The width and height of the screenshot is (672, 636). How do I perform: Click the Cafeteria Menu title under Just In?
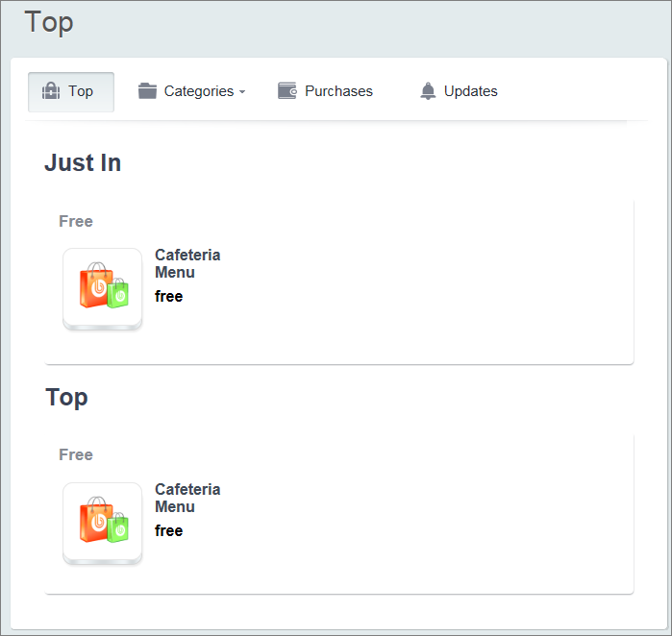click(x=187, y=263)
